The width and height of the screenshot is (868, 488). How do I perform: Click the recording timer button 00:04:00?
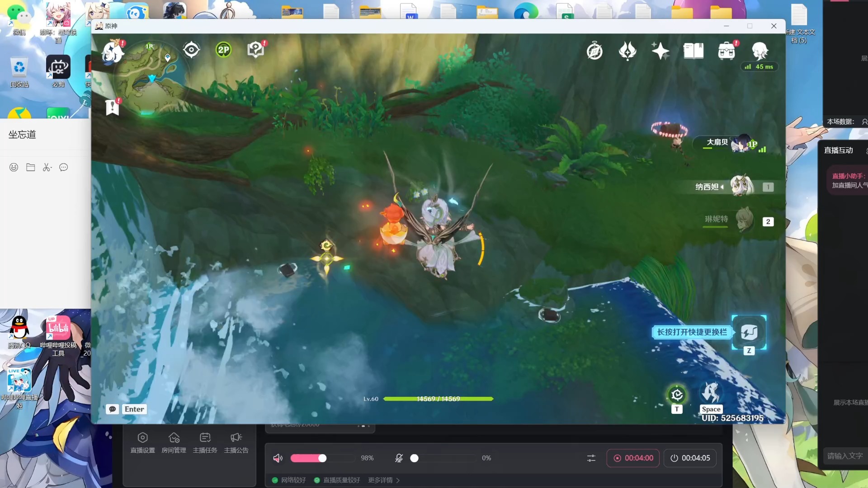[x=633, y=458]
